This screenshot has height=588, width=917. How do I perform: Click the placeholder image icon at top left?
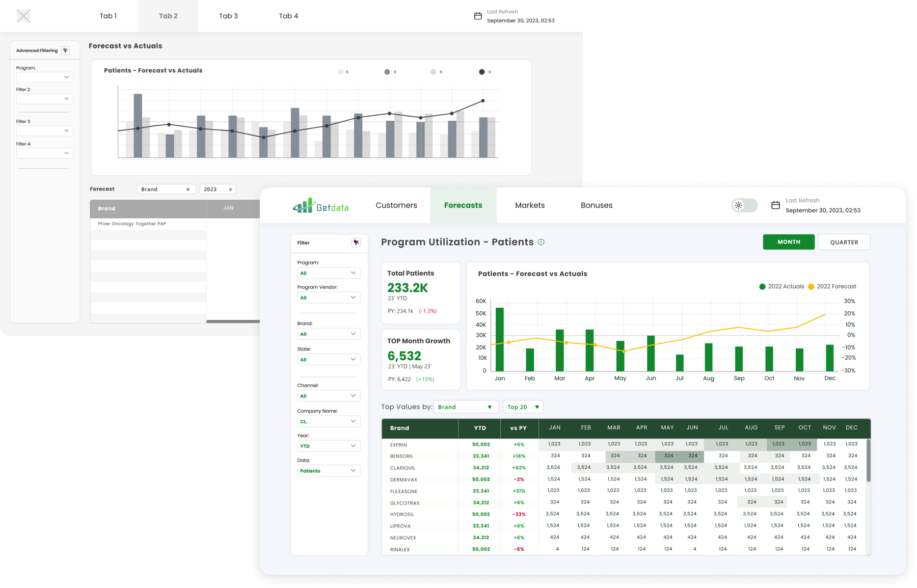pos(23,16)
